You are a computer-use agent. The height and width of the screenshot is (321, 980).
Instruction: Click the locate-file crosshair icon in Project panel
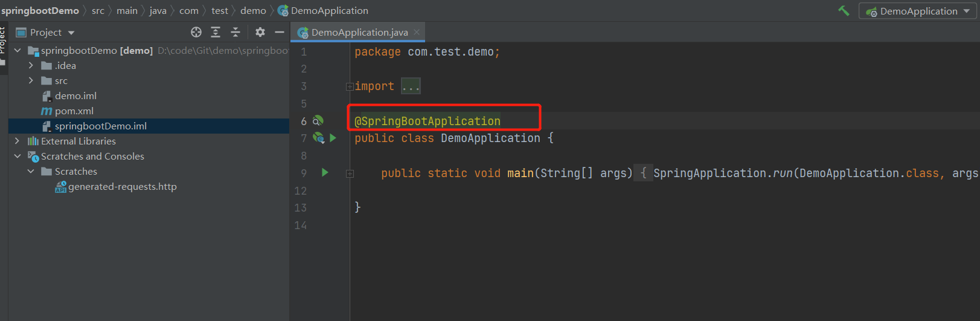[196, 32]
